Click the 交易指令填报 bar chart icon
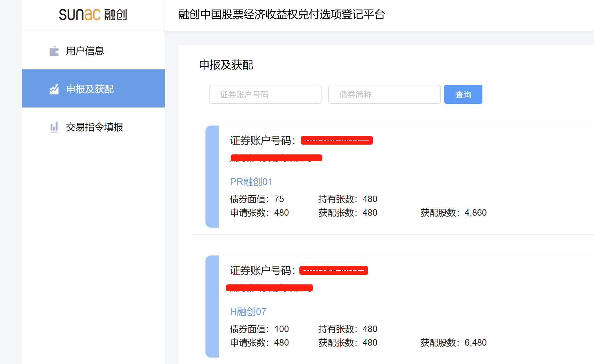 (54, 127)
